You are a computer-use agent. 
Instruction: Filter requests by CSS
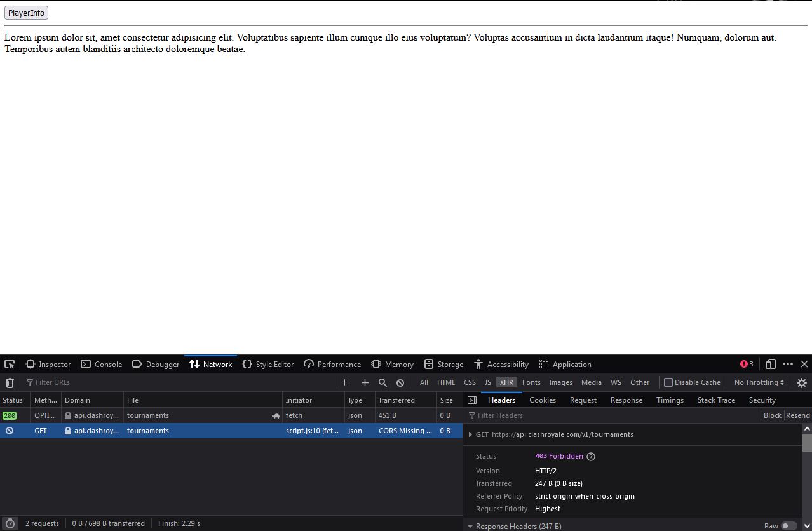tap(470, 382)
